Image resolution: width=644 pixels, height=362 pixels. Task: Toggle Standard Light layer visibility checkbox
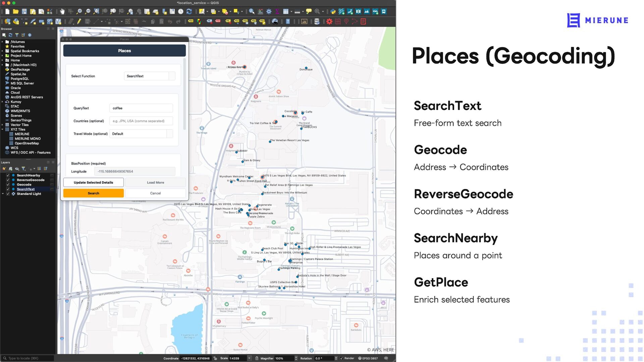[8, 194]
